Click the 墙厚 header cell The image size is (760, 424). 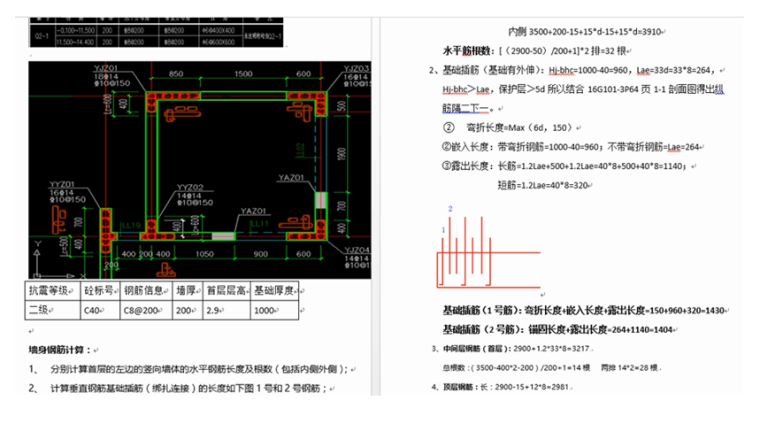(x=187, y=291)
